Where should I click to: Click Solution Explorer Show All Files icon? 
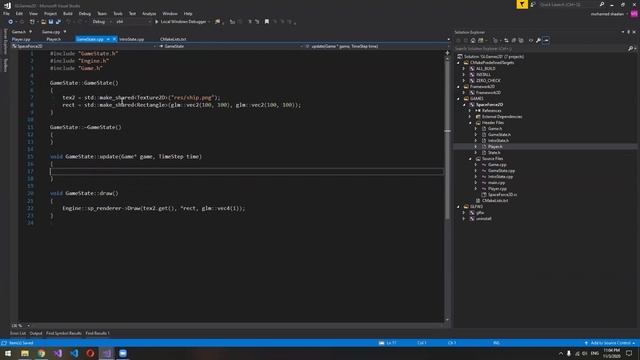point(521,40)
